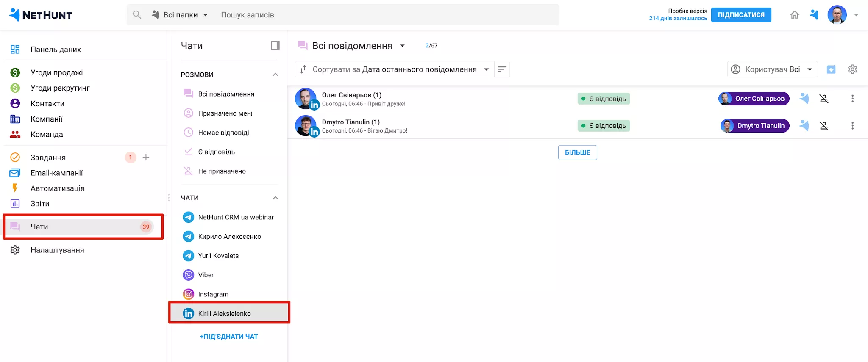Open the Сортувати за sort dropdown

[x=395, y=69]
